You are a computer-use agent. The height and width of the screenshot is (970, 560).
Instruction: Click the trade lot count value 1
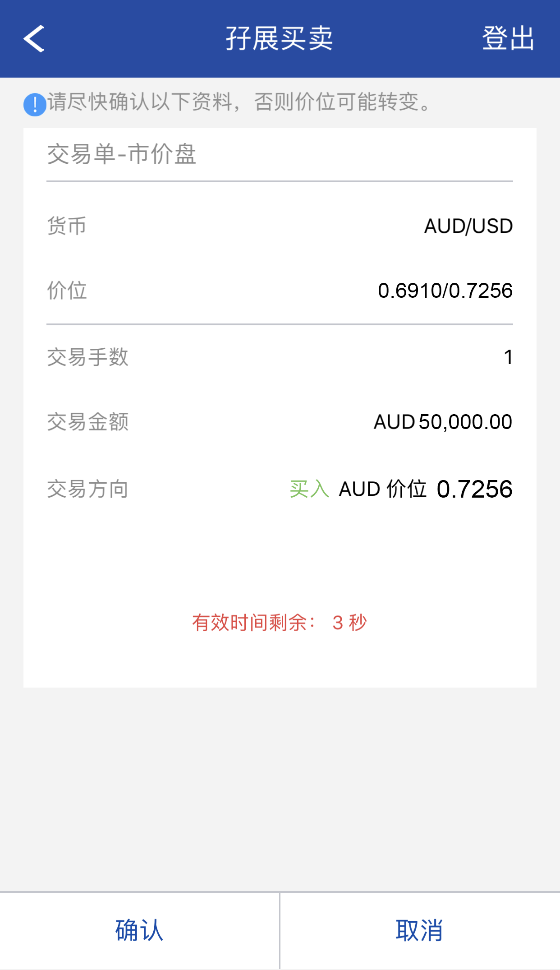tap(508, 357)
